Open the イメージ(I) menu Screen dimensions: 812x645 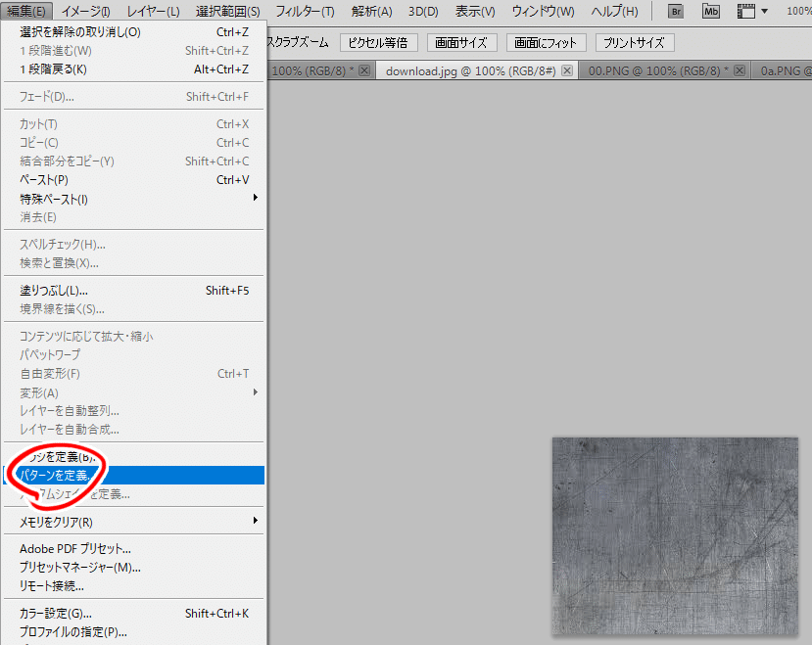(x=85, y=12)
